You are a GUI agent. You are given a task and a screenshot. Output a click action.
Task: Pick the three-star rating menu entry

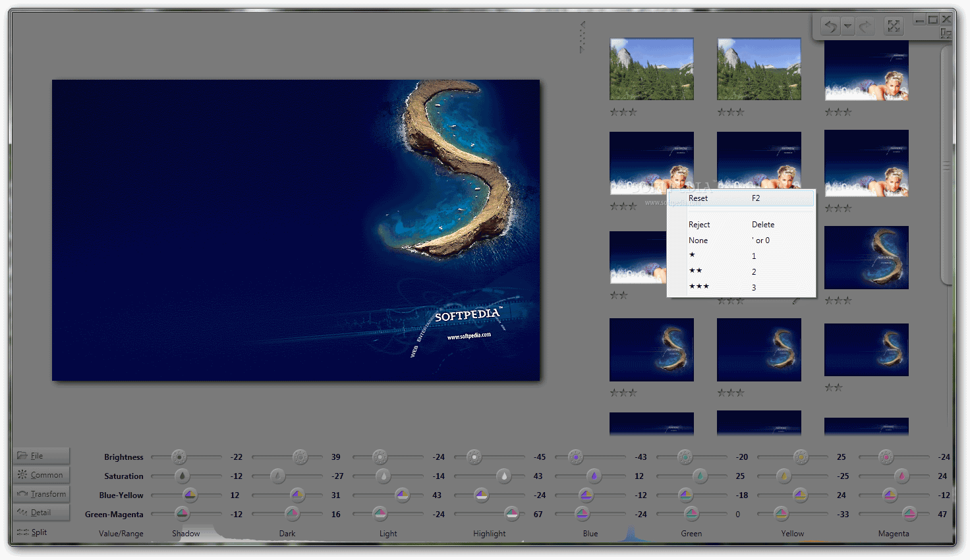tap(741, 287)
